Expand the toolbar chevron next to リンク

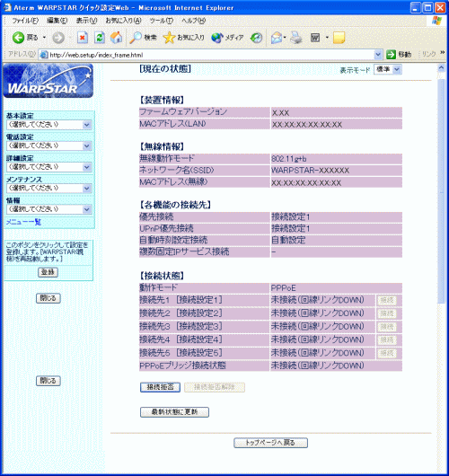point(443,53)
